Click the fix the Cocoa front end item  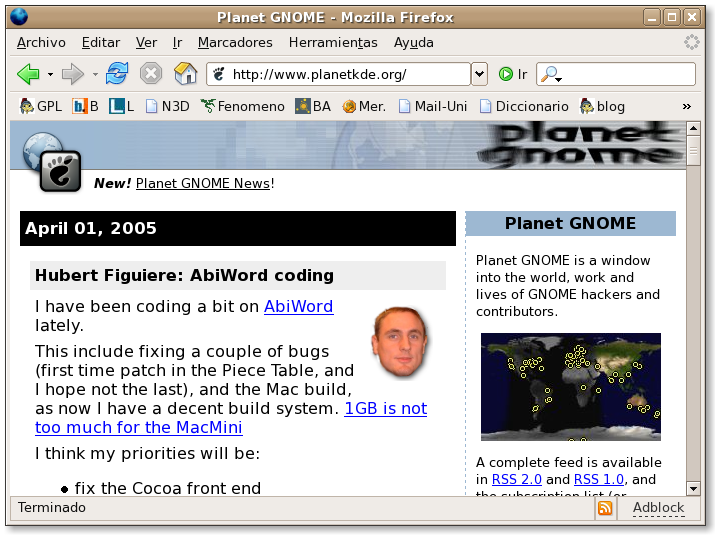point(168,488)
